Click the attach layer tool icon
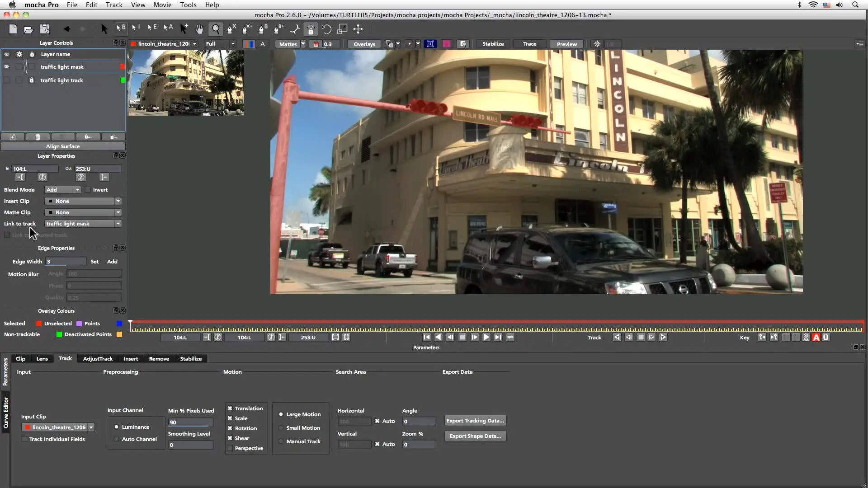The width and height of the screenshot is (868, 488). click(295, 29)
